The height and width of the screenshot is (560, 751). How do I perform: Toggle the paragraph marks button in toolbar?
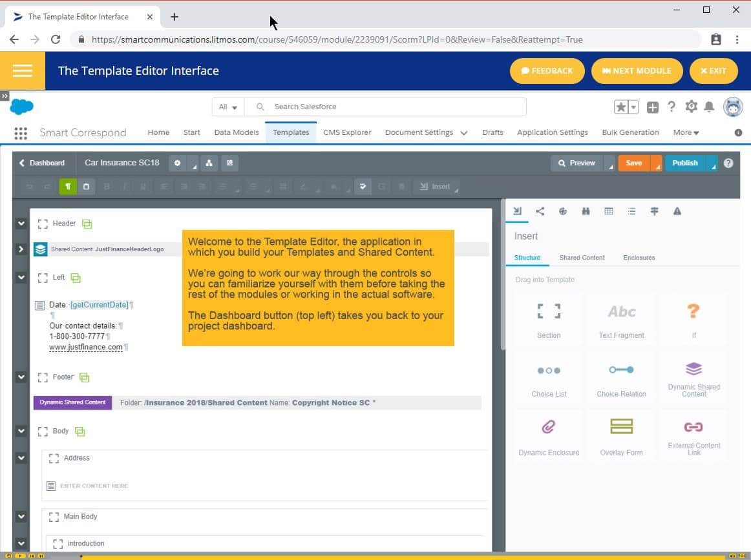click(x=68, y=187)
